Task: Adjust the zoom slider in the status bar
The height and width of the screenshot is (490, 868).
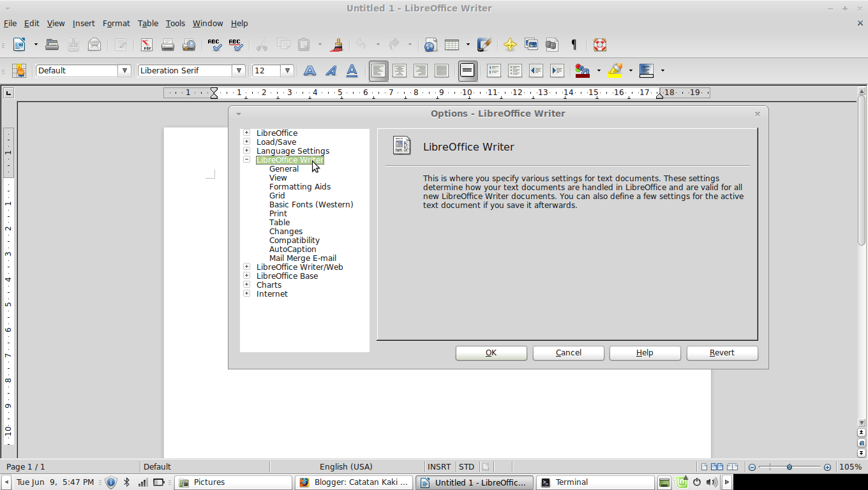Action: point(789,466)
